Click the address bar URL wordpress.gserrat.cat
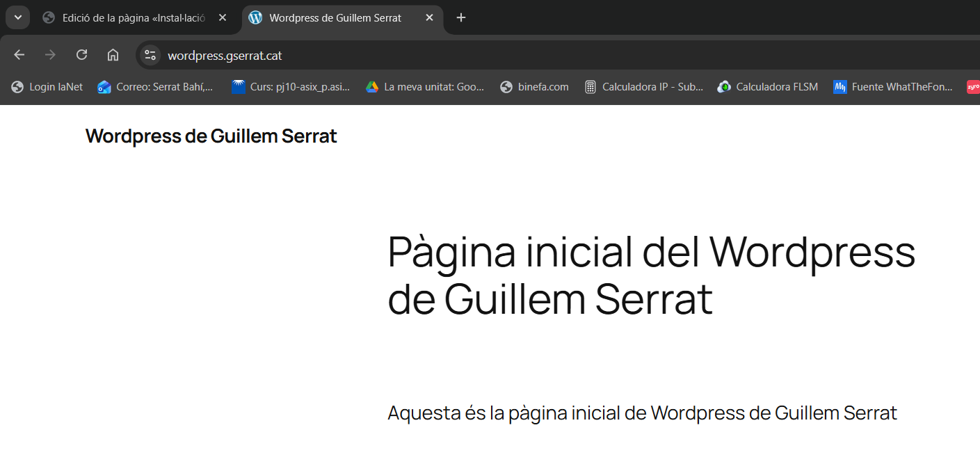The width and height of the screenshot is (980, 471). click(x=225, y=56)
